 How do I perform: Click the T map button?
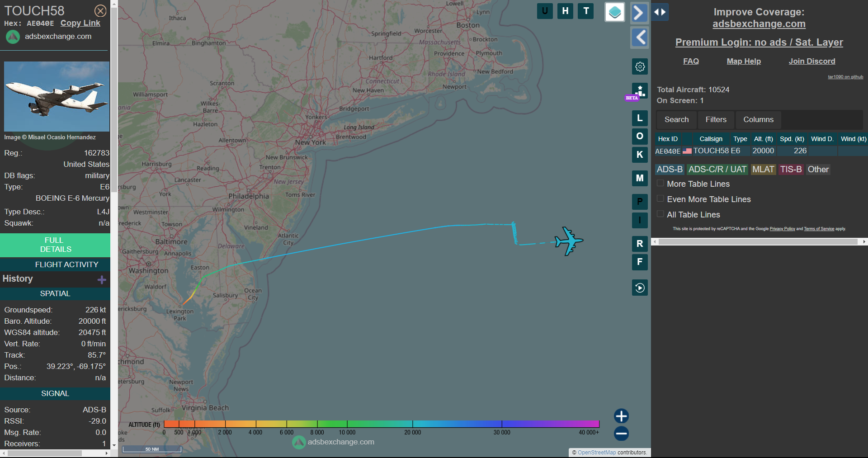[x=586, y=11]
